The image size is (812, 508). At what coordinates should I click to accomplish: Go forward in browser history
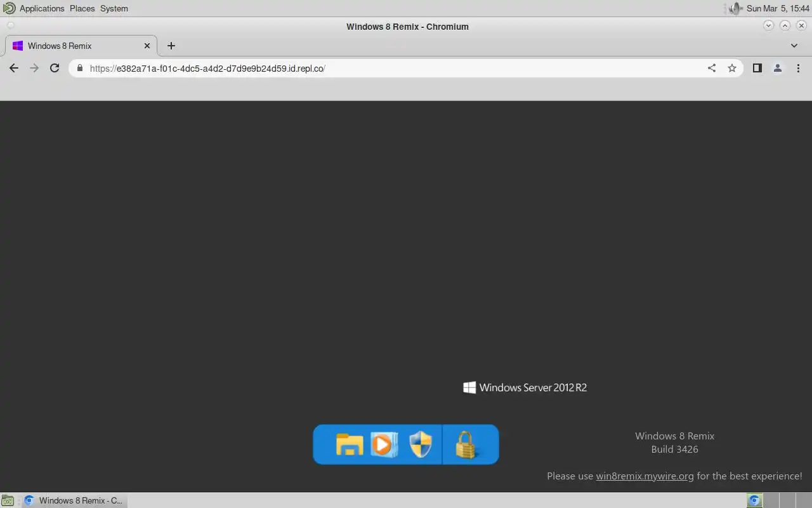pos(34,68)
